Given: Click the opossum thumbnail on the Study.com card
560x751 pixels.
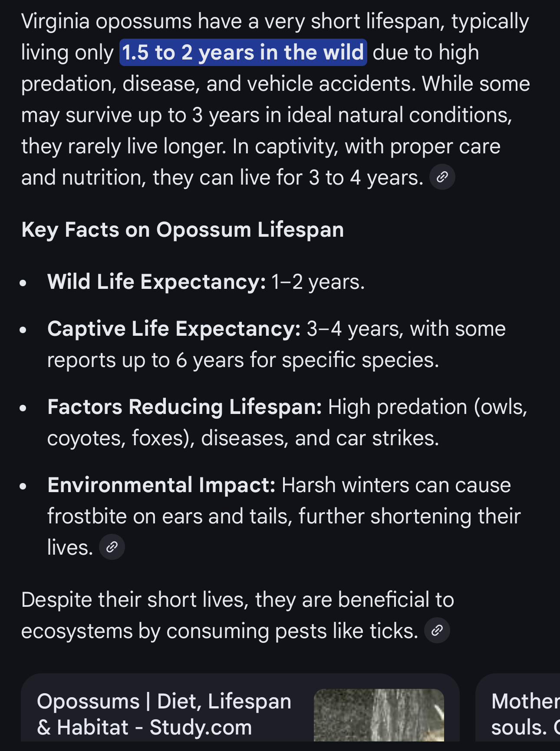Looking at the screenshot, I should (379, 715).
